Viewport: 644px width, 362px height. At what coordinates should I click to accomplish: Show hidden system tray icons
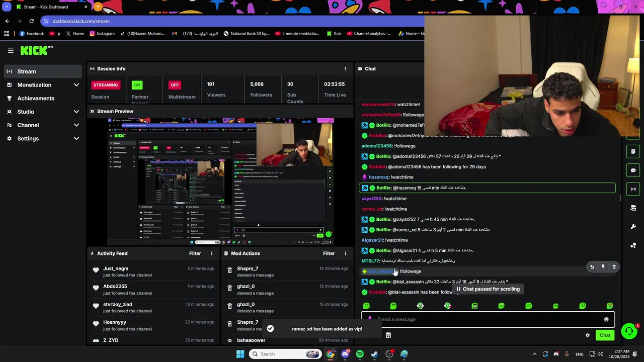coord(534,354)
